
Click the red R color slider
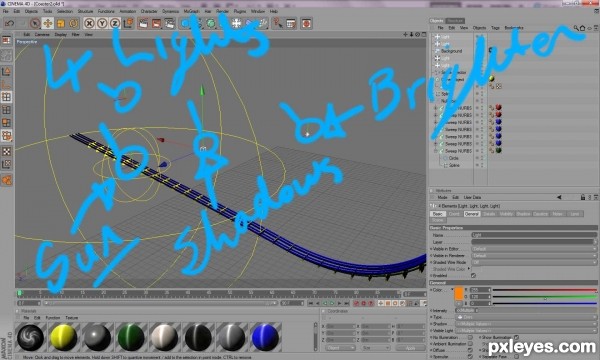pyautogui.click(x=545, y=290)
